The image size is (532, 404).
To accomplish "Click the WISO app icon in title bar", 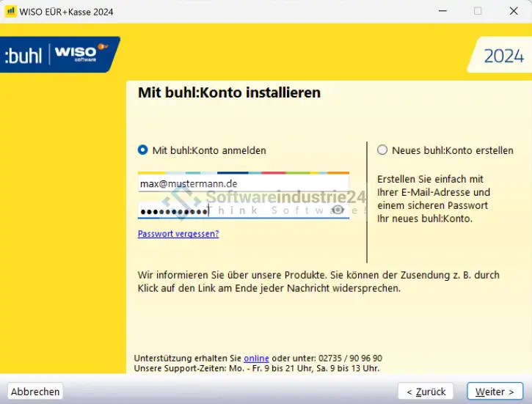I will [10, 12].
